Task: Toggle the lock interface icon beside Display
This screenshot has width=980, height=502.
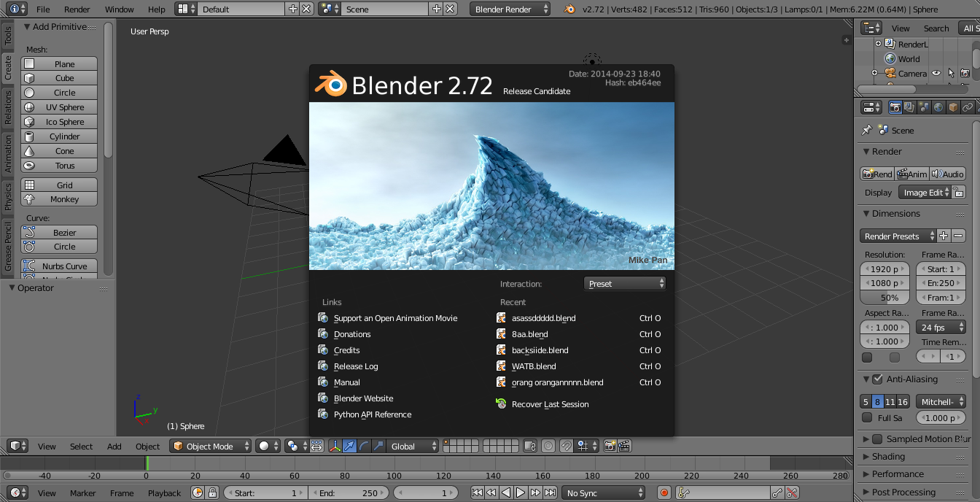Action: point(959,192)
